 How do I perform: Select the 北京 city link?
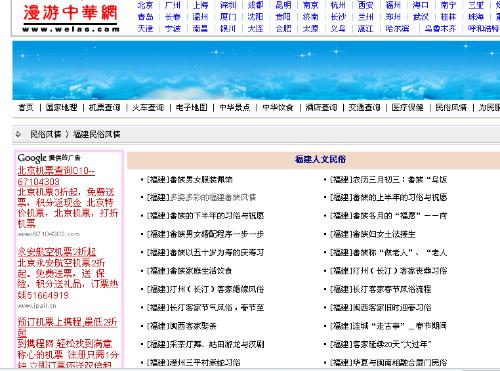click(146, 5)
